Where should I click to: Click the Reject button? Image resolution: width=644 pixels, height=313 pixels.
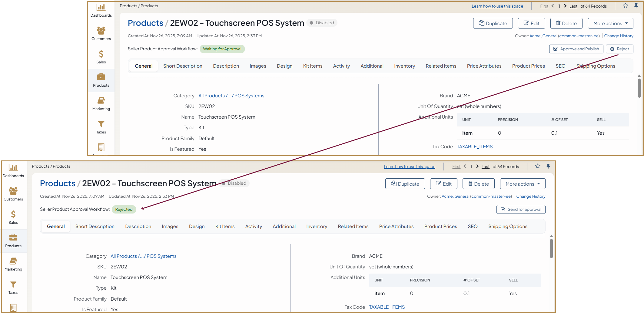coord(619,49)
